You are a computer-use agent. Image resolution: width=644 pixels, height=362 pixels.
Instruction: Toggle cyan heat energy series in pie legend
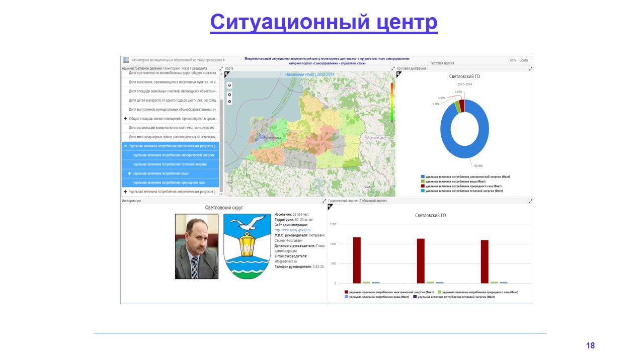pyautogui.click(x=462, y=191)
